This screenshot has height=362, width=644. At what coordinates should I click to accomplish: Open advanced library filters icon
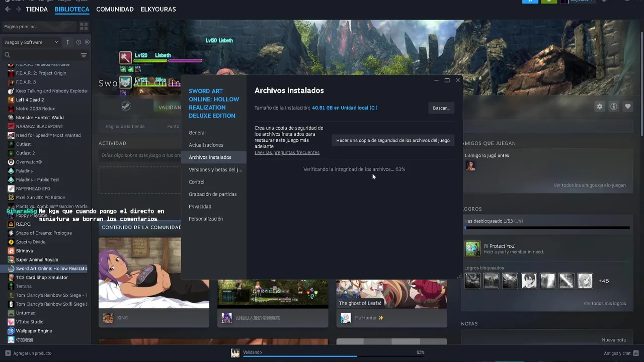[x=84, y=55]
